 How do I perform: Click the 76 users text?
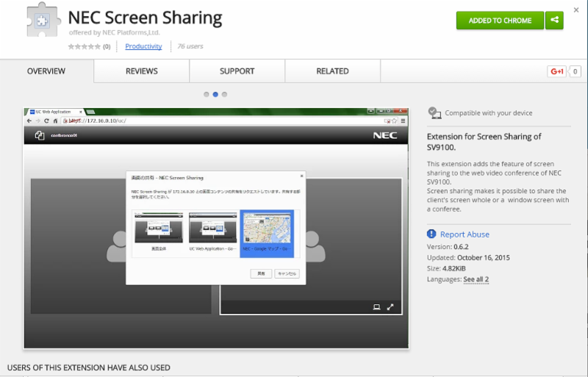pyautogui.click(x=190, y=46)
